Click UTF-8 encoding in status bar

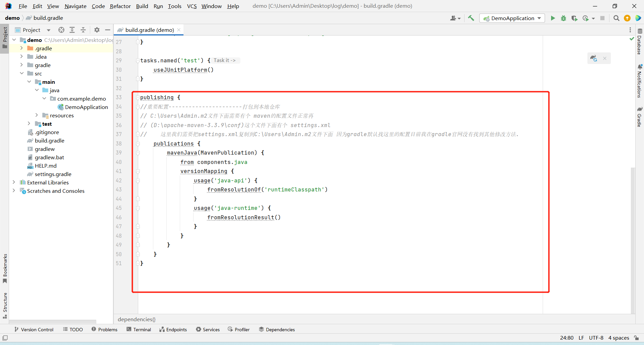tap(596, 338)
